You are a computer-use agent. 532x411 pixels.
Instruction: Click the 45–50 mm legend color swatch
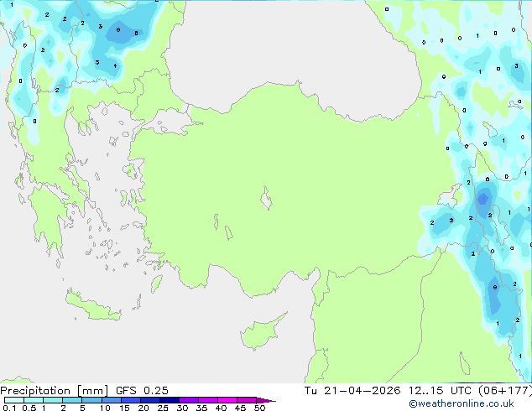tap(247, 400)
